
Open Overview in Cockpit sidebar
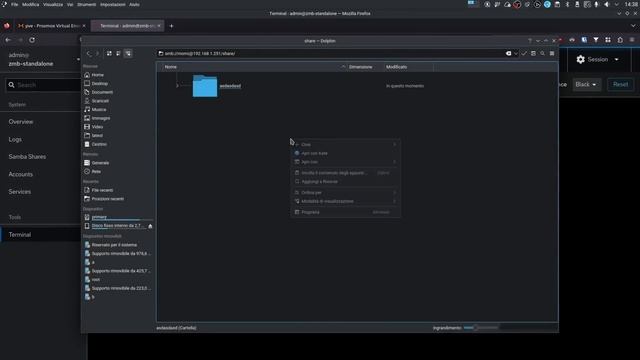[21, 122]
